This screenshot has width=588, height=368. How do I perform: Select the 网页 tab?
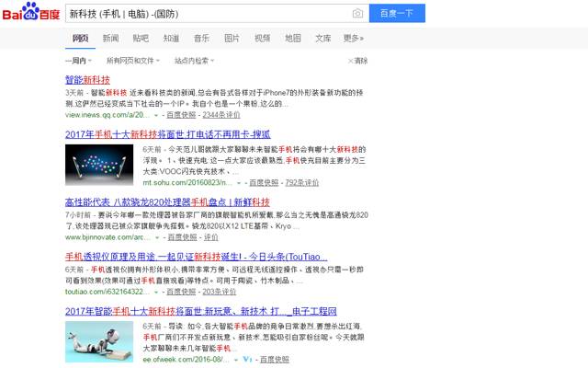(80, 38)
